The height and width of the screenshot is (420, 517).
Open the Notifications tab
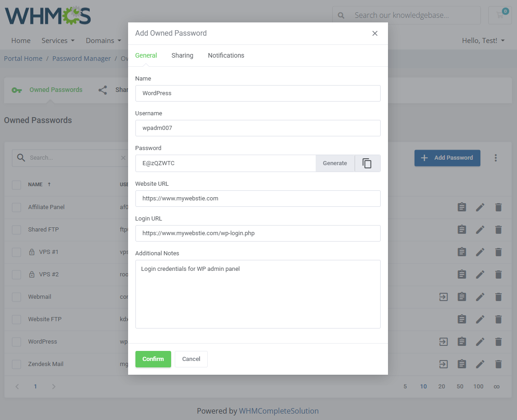(x=226, y=55)
